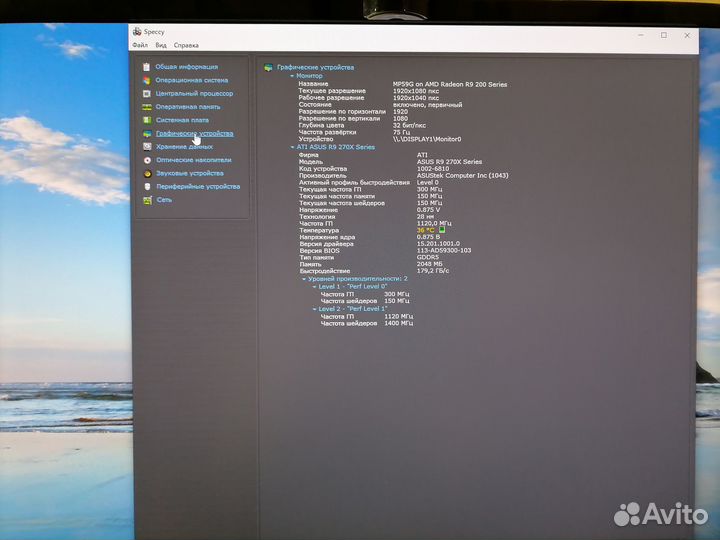Select the GDDR5 memory type value
This screenshot has height=540, width=720.
[428, 257]
